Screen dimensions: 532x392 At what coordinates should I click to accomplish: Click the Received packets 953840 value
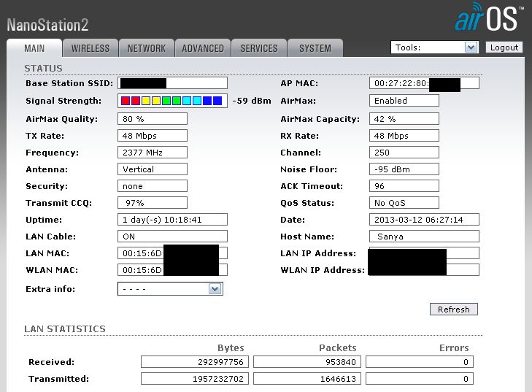coord(307,362)
